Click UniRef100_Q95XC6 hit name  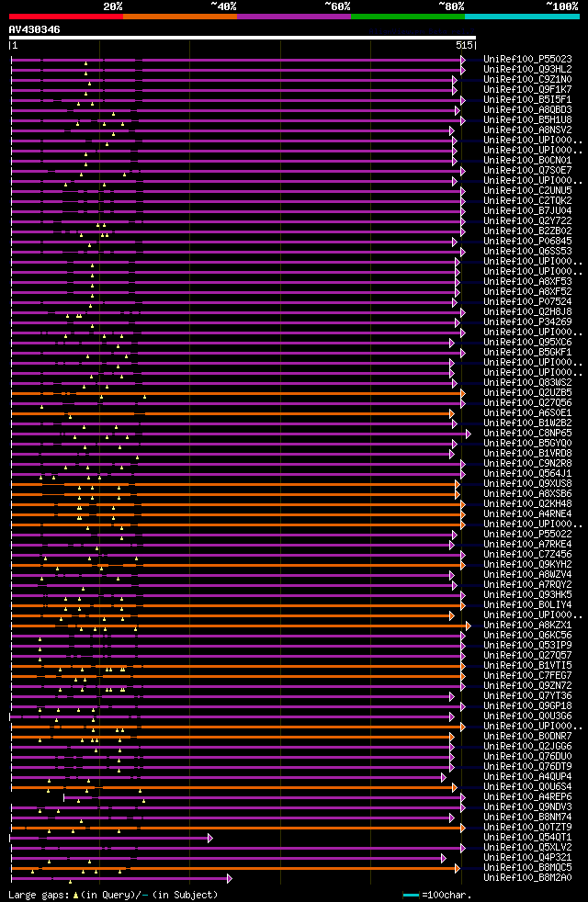point(527,343)
